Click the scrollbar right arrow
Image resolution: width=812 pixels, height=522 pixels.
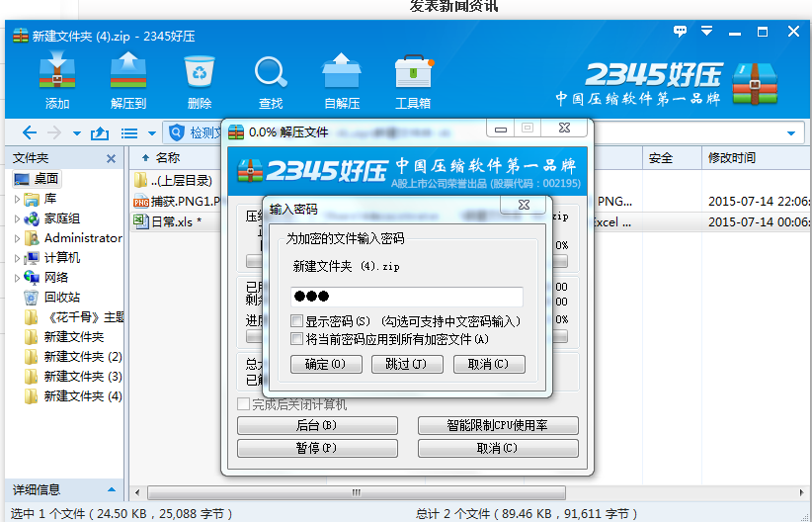coord(802,492)
